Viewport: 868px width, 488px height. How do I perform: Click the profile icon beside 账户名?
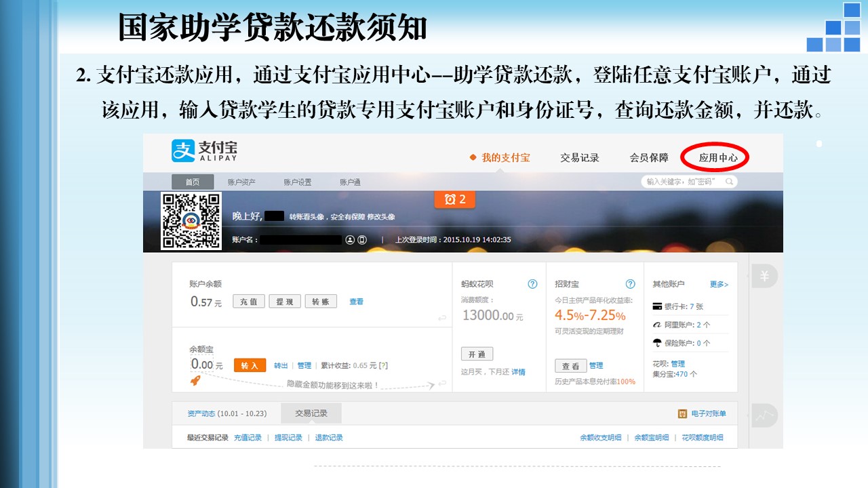(350, 239)
